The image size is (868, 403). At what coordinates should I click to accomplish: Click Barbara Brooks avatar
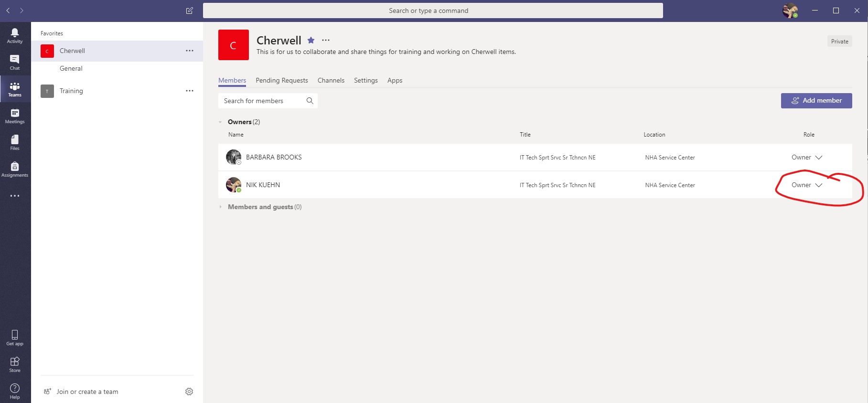pyautogui.click(x=234, y=157)
